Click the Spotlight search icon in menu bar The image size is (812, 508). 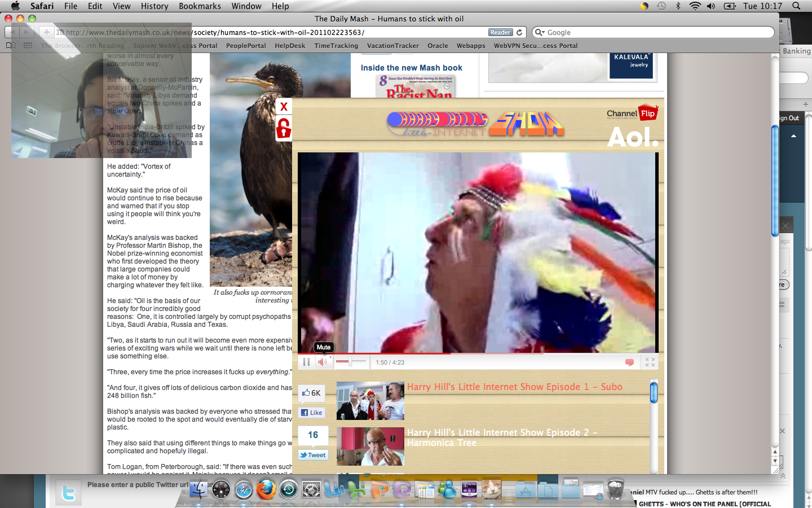tap(796, 6)
